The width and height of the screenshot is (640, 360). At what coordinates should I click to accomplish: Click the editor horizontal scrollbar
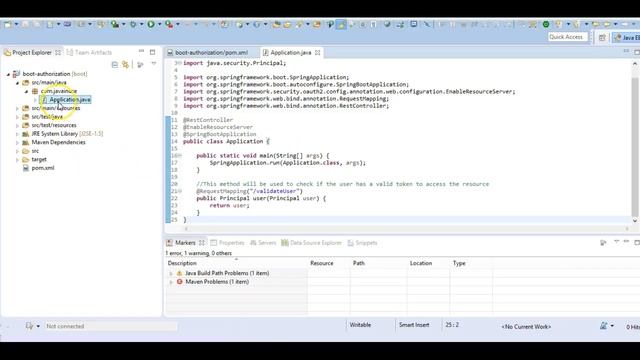point(407,229)
